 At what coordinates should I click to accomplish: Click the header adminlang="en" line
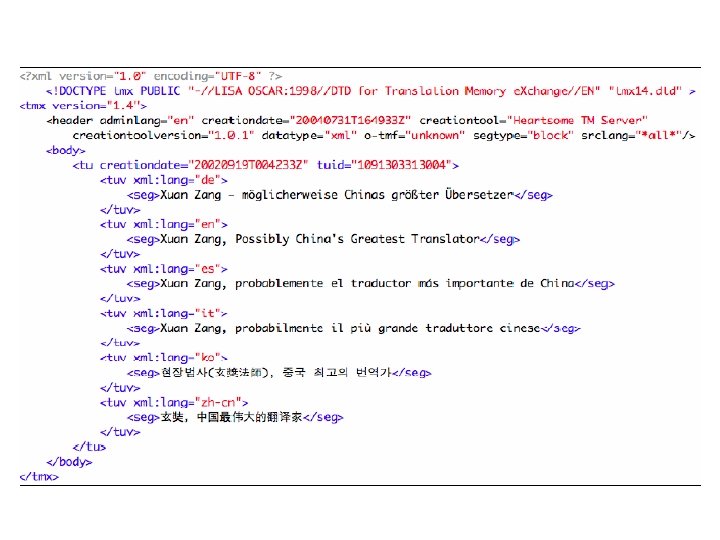[347, 120]
